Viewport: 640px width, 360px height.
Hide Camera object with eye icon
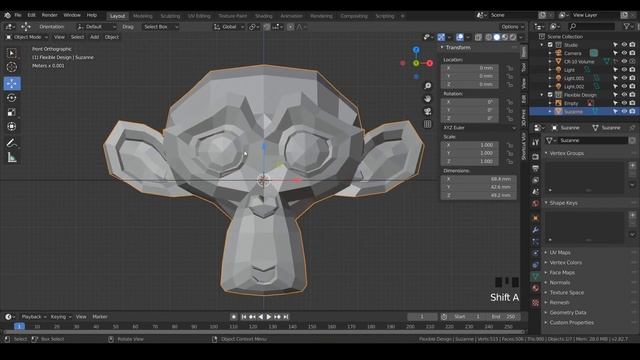[624, 53]
